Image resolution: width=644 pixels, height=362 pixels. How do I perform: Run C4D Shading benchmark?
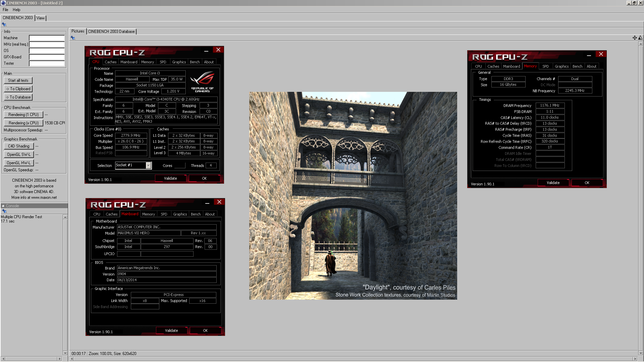click(x=19, y=146)
